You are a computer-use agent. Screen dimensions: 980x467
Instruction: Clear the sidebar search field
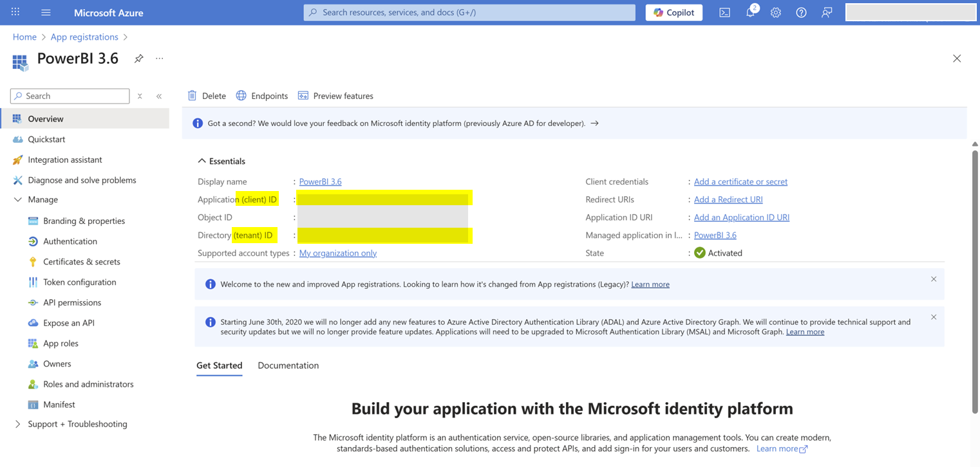pyautogui.click(x=140, y=96)
